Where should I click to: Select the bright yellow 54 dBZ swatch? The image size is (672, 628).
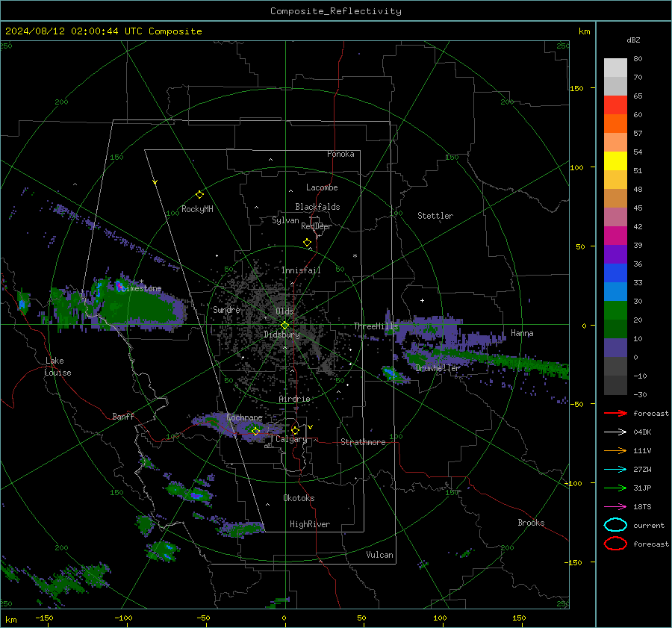[x=615, y=161]
